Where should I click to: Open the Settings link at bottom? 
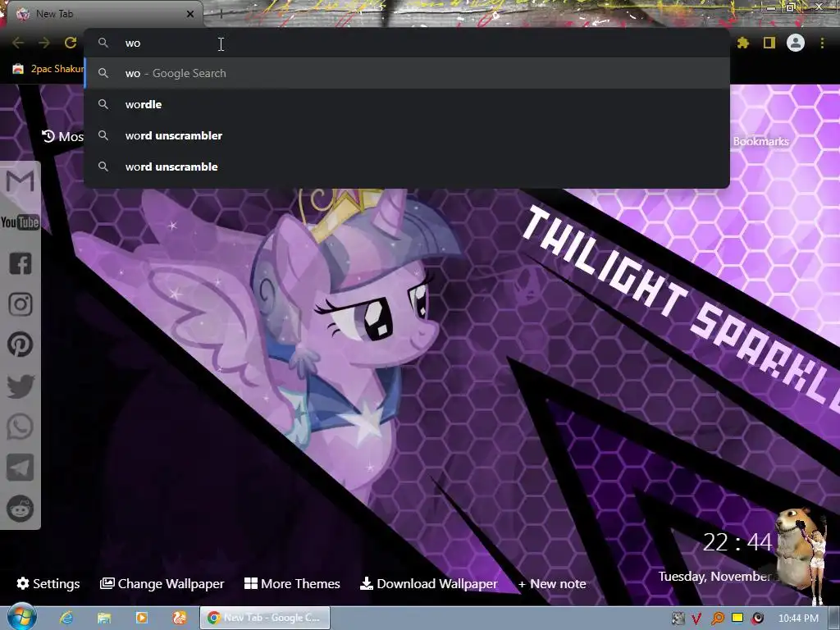(48, 583)
